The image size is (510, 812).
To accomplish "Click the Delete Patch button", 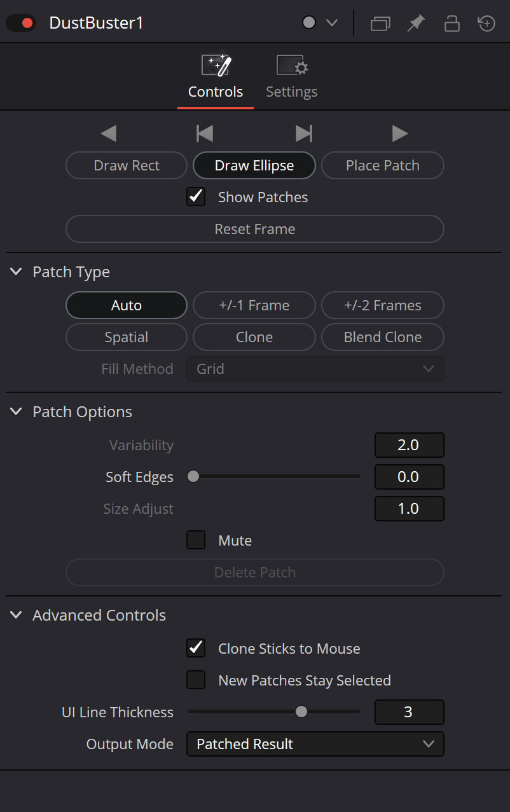I will click(x=255, y=572).
